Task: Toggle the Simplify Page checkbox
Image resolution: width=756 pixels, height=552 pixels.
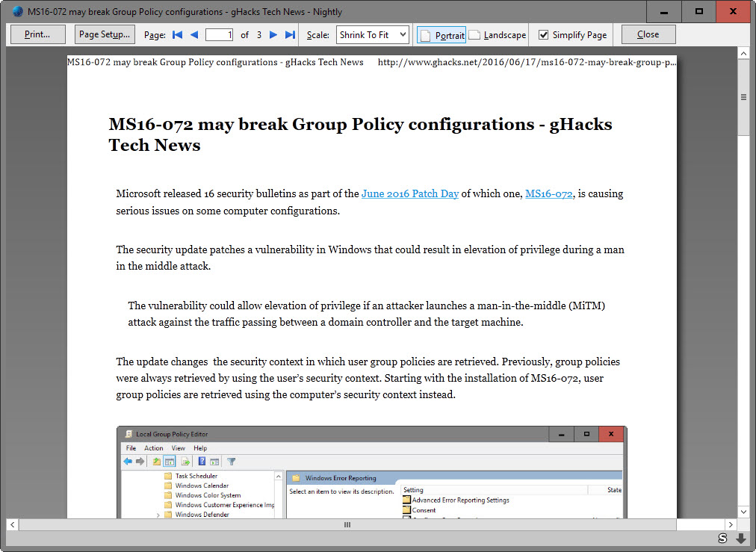Action: pyautogui.click(x=543, y=34)
